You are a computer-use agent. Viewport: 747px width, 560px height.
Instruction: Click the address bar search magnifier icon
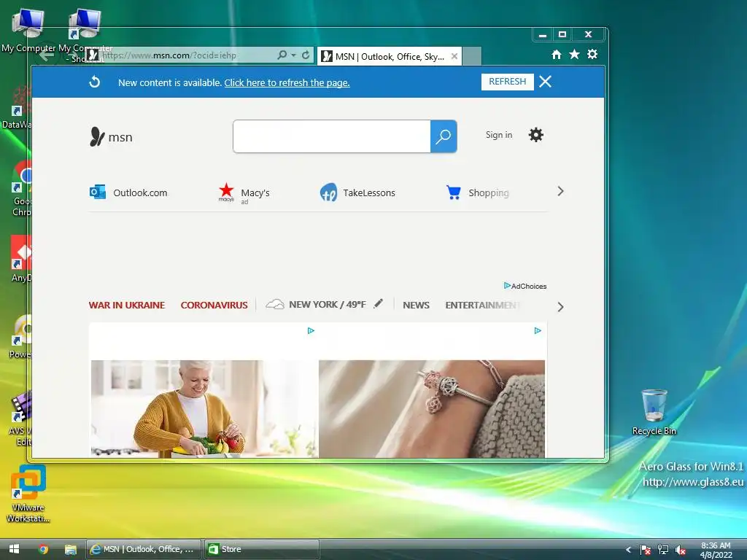[282, 55]
